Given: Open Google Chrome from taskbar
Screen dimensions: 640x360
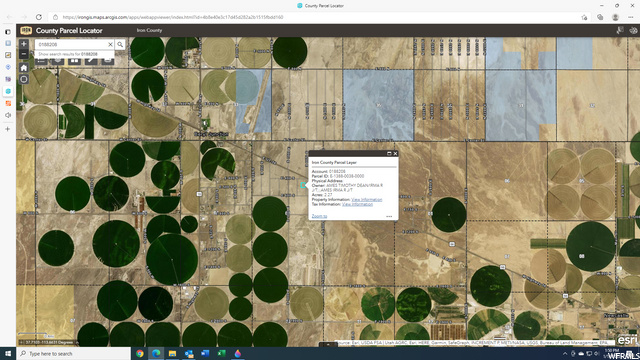Looking at the screenshot, I should click(140, 353).
